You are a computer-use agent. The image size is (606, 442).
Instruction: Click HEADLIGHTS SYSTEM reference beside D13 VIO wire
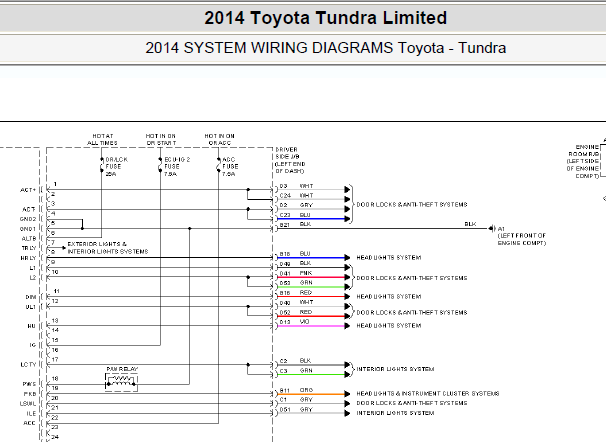(389, 326)
